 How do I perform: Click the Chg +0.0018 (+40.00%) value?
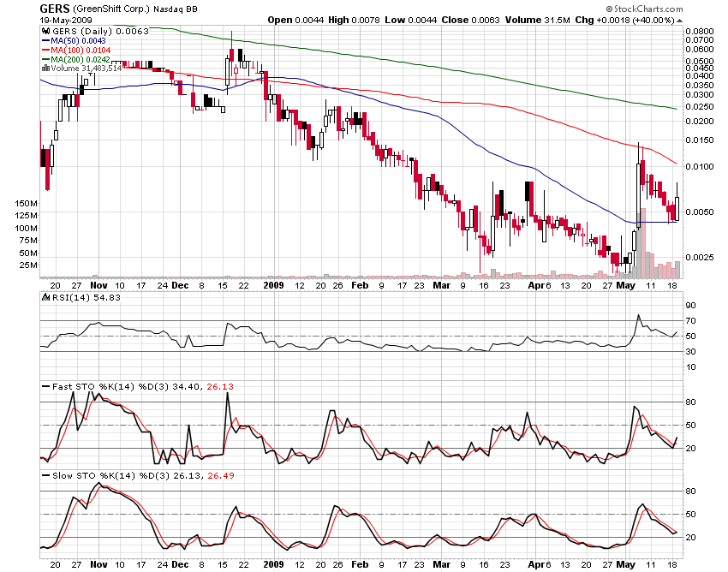pos(624,20)
